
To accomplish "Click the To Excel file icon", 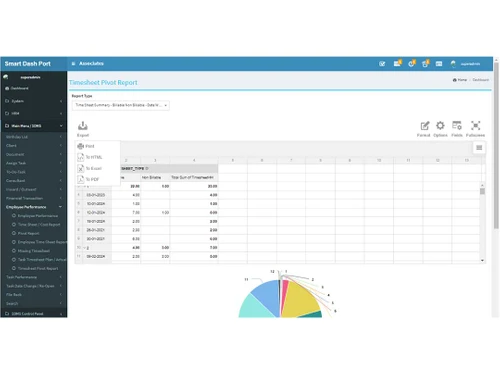I will pyautogui.click(x=80, y=168).
